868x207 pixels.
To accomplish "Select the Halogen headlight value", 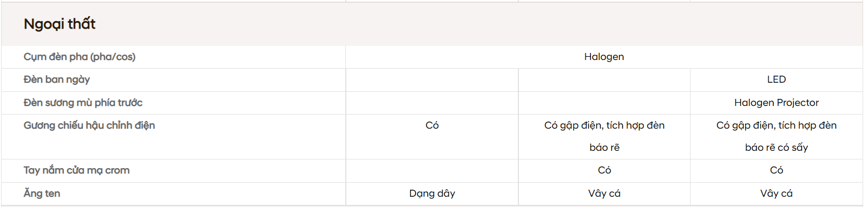I will [x=604, y=57].
